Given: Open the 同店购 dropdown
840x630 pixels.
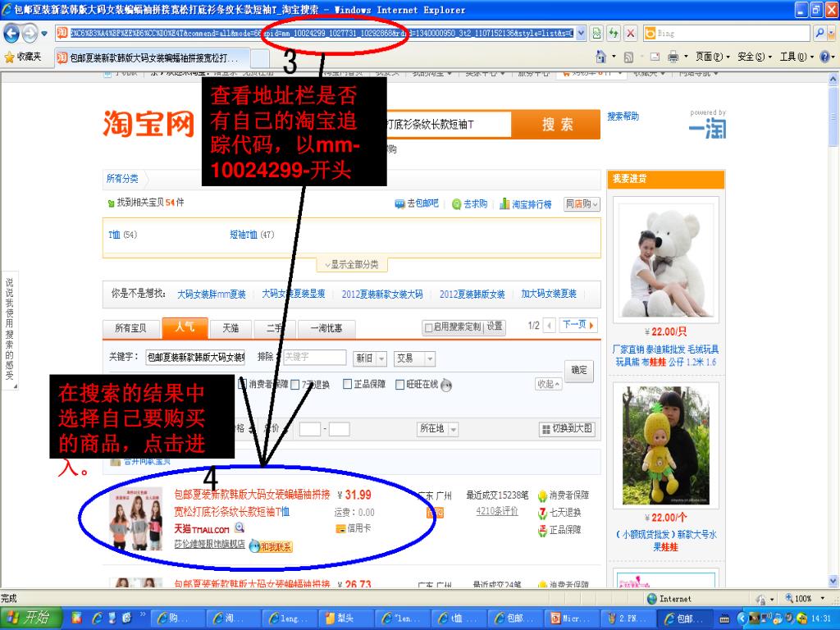Looking at the screenshot, I should [582, 204].
